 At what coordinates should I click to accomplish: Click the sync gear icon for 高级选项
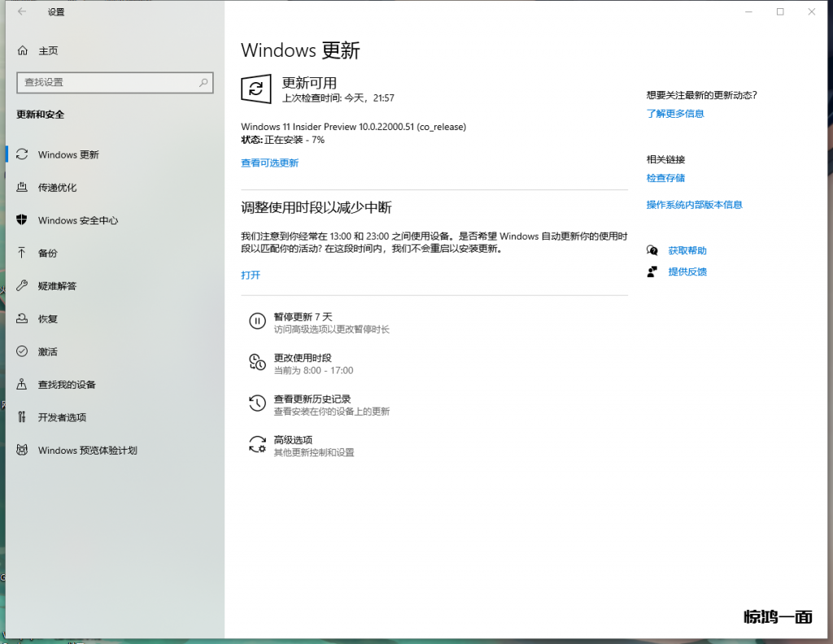point(257,445)
